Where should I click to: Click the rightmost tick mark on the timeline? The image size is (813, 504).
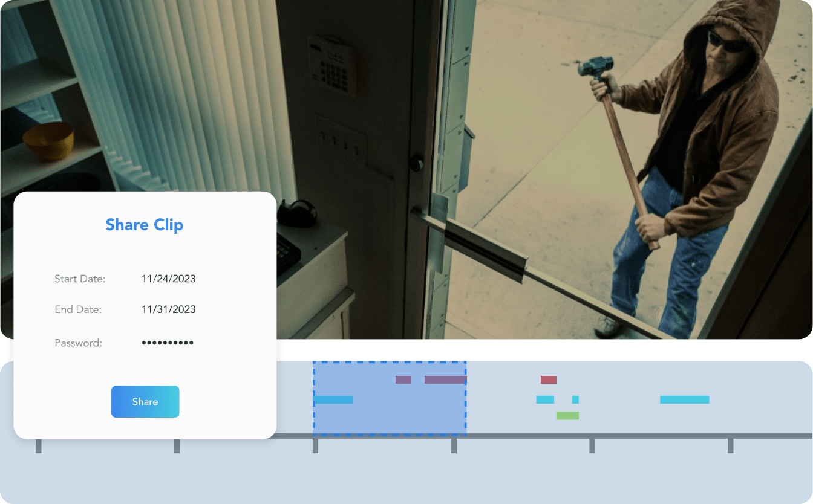(x=731, y=446)
